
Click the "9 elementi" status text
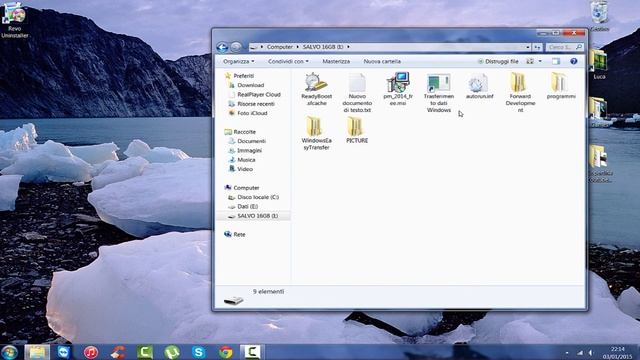(x=268, y=291)
